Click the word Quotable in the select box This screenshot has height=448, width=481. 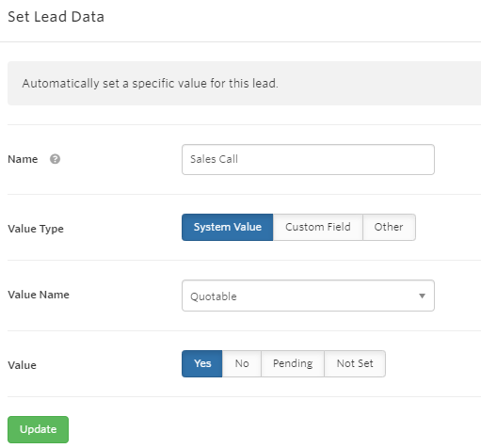coord(214,296)
